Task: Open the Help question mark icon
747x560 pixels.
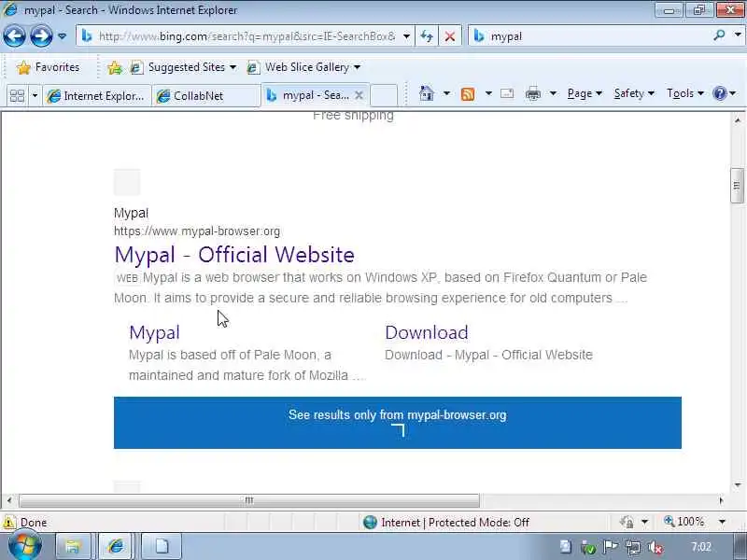Action: [719, 93]
